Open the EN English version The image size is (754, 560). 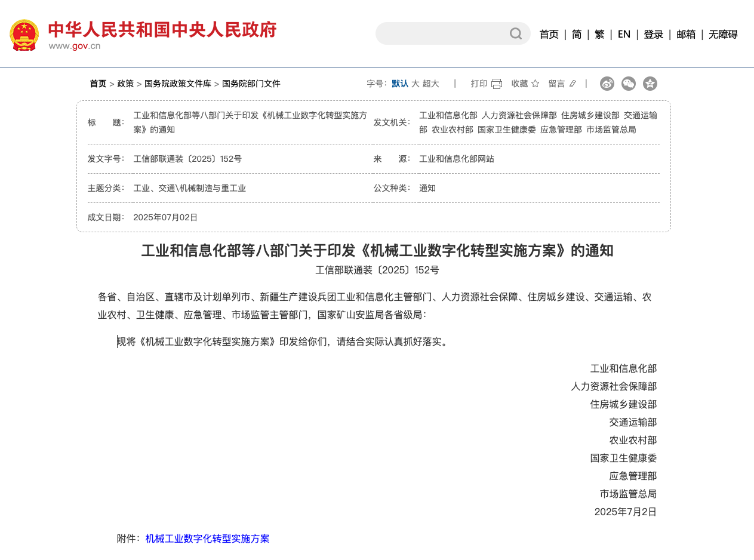click(x=624, y=35)
